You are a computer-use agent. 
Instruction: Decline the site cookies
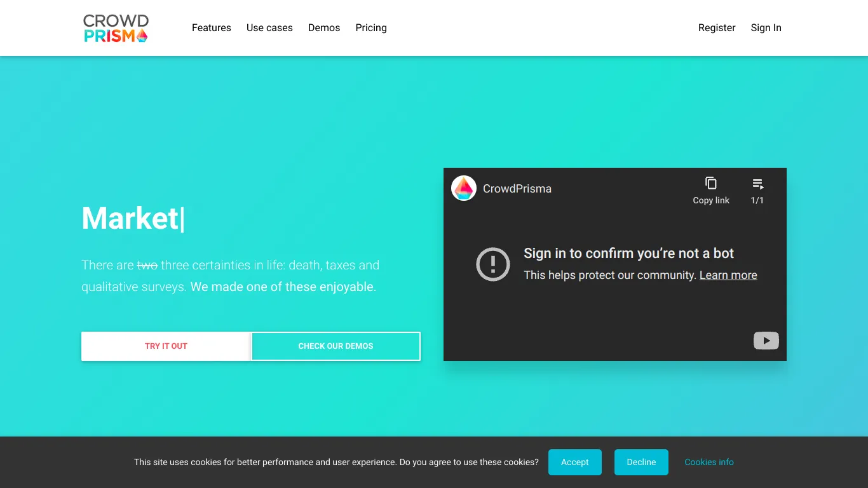641,462
